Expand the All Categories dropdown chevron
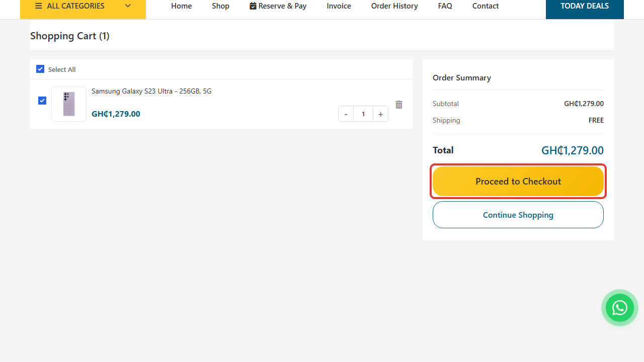This screenshot has width=644, height=362. tap(128, 6)
